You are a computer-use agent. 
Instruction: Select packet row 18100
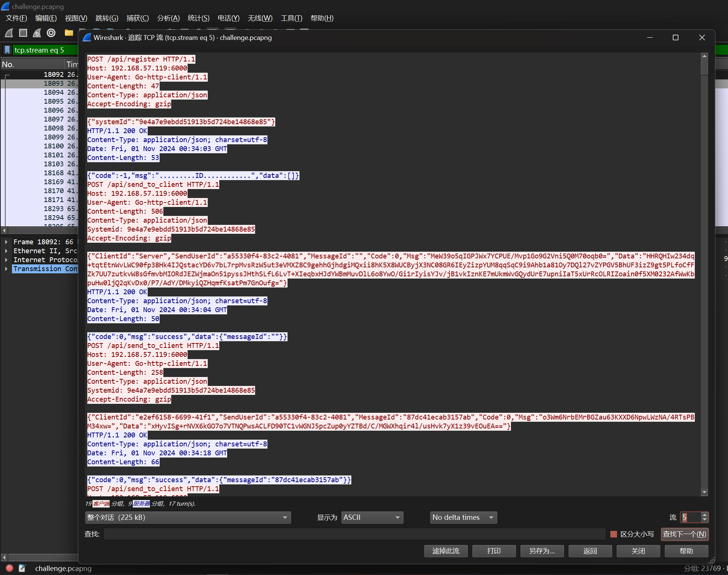39,146
